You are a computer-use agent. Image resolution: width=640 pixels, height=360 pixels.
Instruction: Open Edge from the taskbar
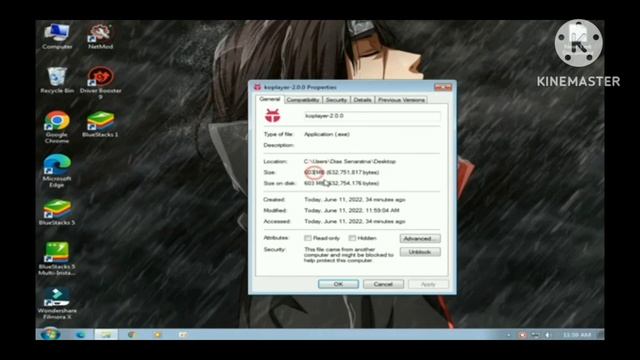click(x=81, y=335)
